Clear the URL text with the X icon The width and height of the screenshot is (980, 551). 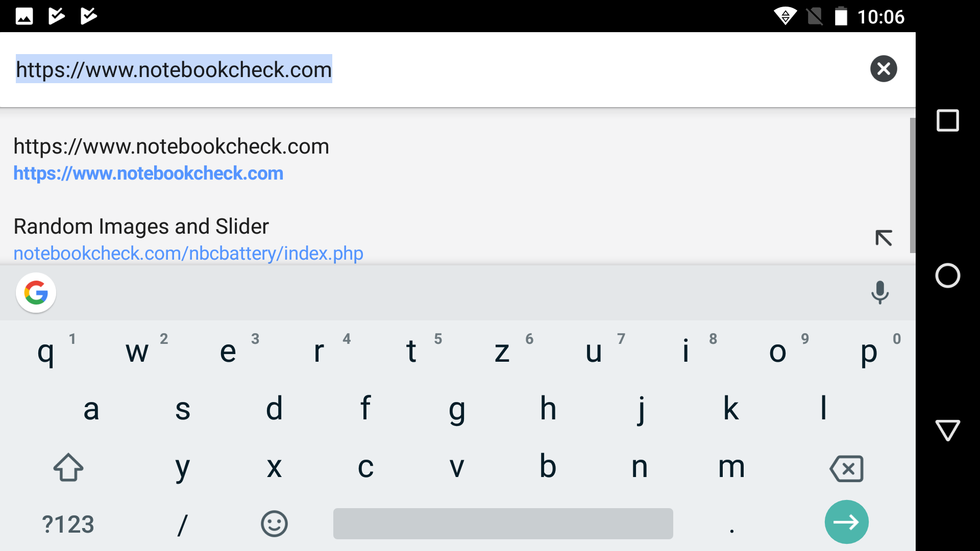point(884,69)
